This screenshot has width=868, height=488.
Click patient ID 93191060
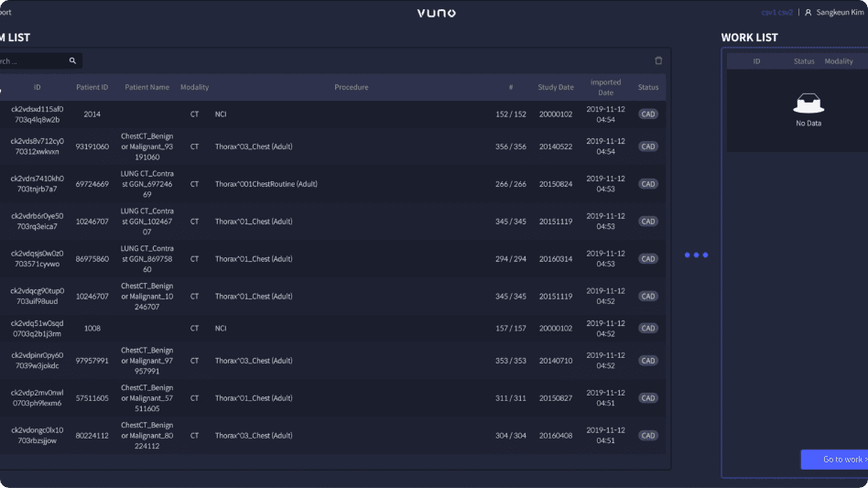tap(92, 146)
